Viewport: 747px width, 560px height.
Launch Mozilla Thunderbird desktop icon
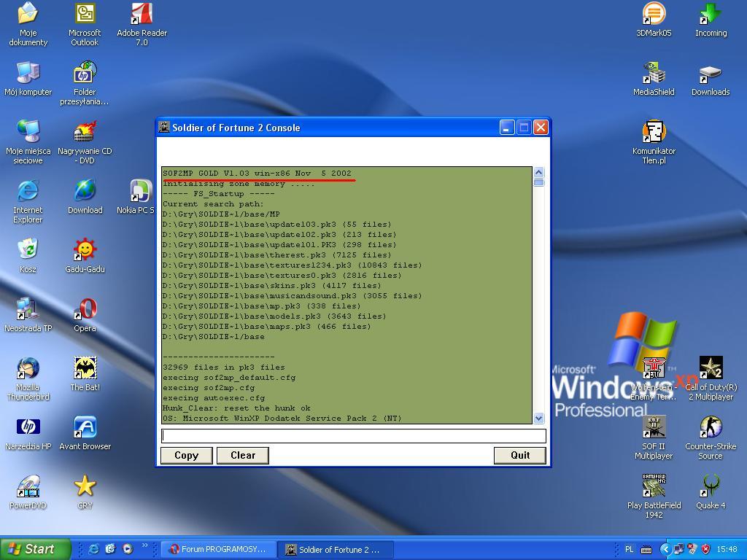coord(28,378)
